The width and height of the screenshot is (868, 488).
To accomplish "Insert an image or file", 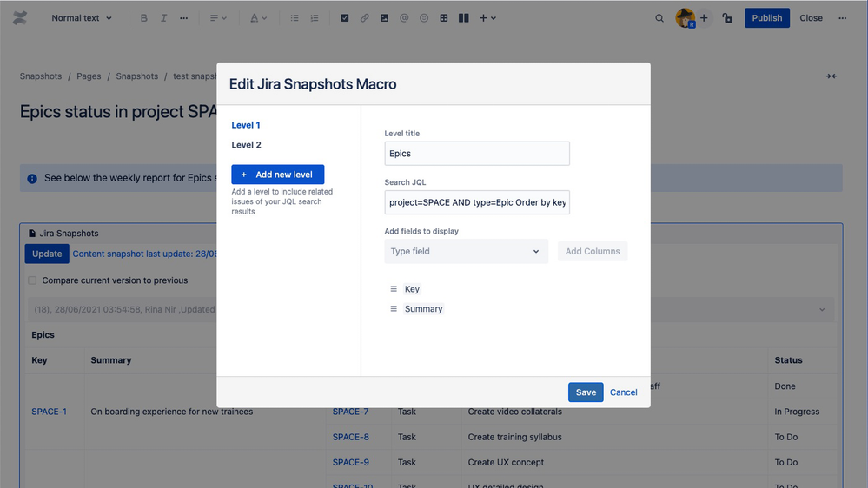I will (x=384, y=18).
